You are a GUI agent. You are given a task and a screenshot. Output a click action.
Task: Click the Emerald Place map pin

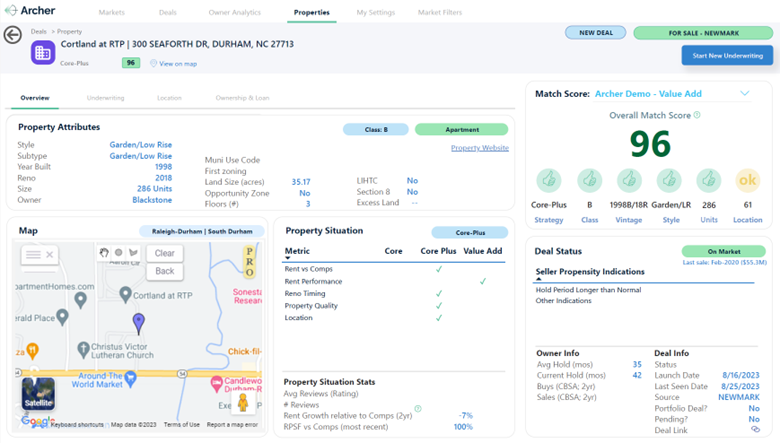62,317
